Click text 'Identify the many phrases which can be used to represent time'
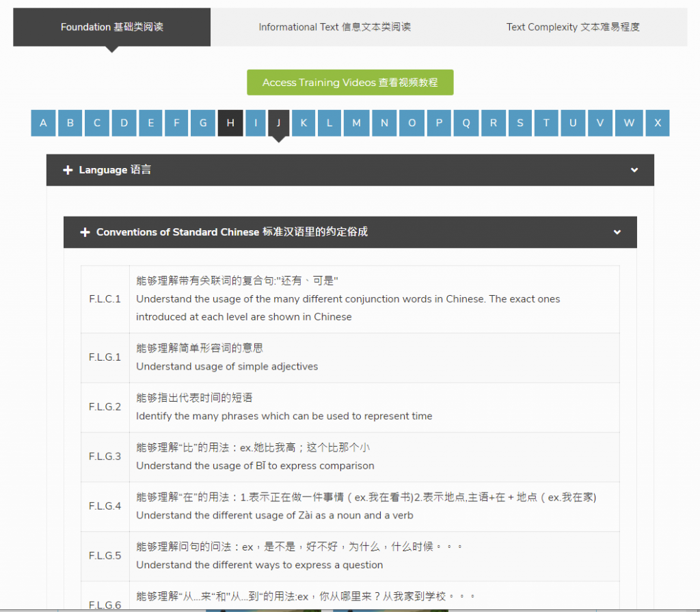Screen dimensions: 700x612 (x=284, y=416)
